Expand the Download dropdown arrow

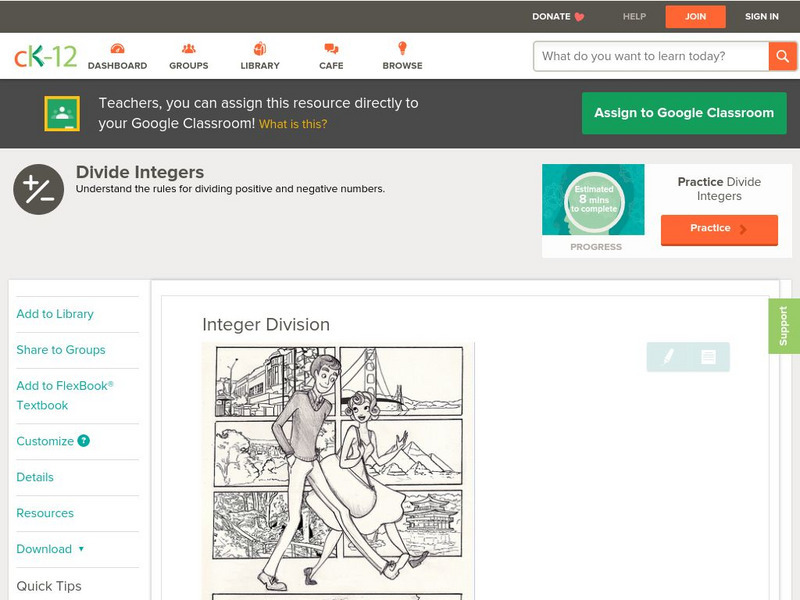click(81, 549)
